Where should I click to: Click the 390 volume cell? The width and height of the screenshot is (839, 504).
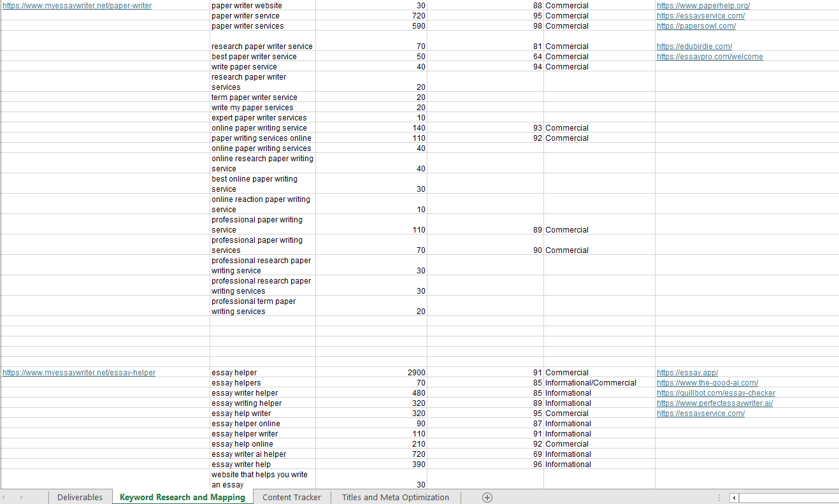click(x=371, y=464)
